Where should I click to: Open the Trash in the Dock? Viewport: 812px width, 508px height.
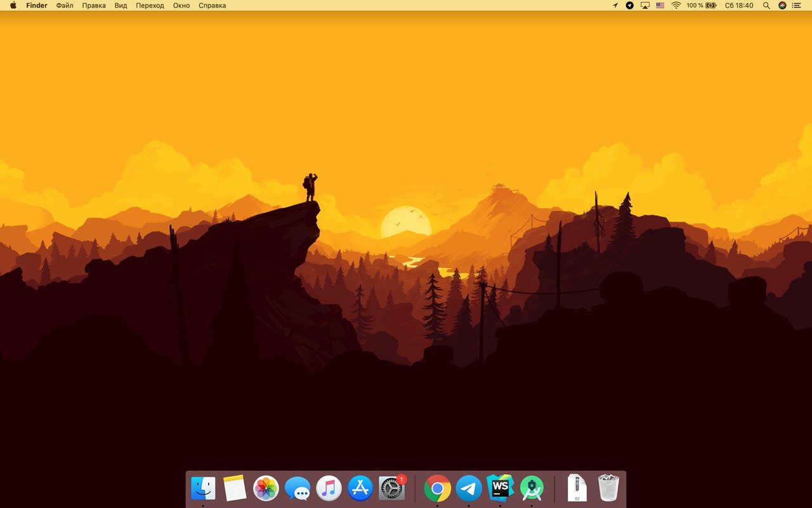pyautogui.click(x=608, y=488)
